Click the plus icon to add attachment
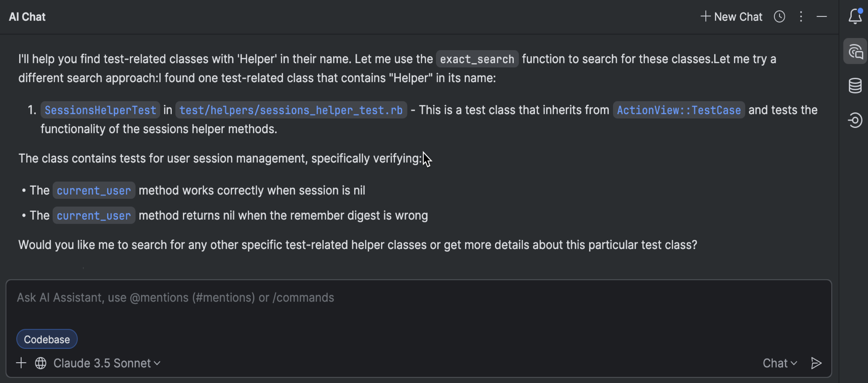The height and width of the screenshot is (383, 868). pyautogui.click(x=21, y=363)
